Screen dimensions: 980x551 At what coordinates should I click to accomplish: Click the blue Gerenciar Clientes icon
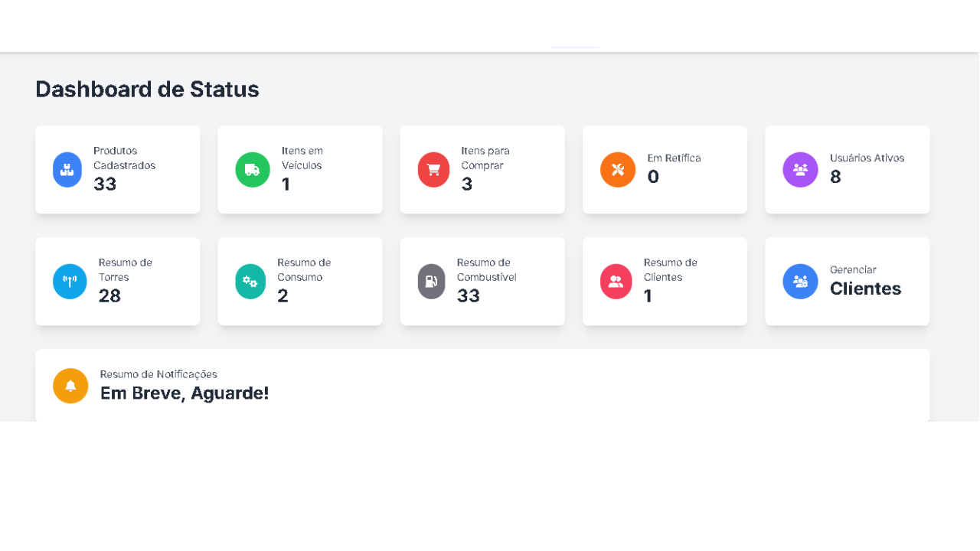click(x=800, y=282)
